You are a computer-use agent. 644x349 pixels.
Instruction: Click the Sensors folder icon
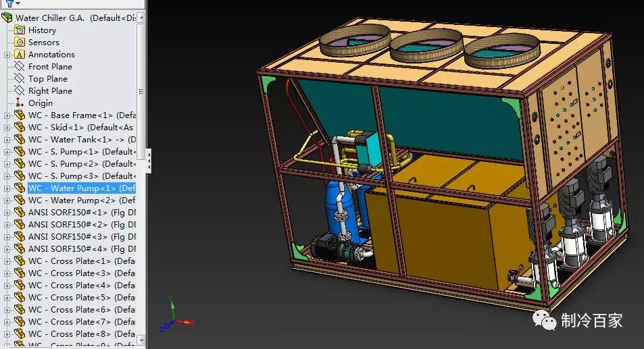(20, 43)
